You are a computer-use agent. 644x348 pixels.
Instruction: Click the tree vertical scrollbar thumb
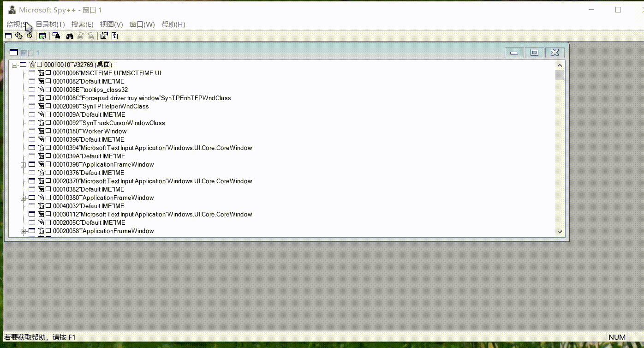[x=560, y=75]
